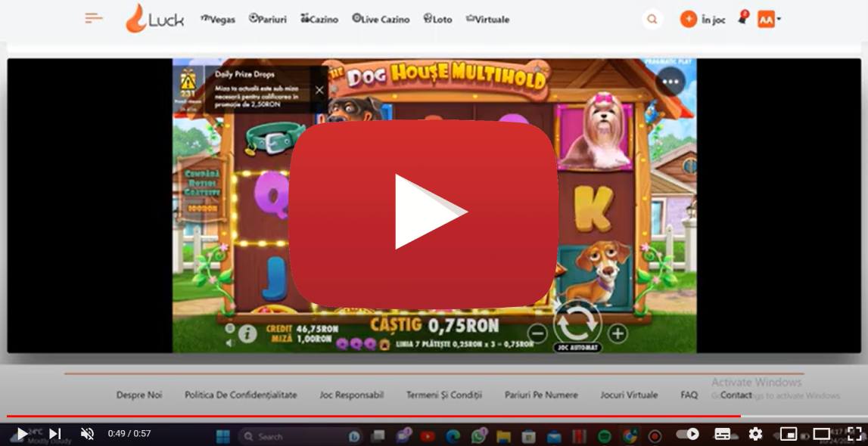Close the Daily Prize Drops notification
The height and width of the screenshot is (446, 868).
click(x=319, y=89)
